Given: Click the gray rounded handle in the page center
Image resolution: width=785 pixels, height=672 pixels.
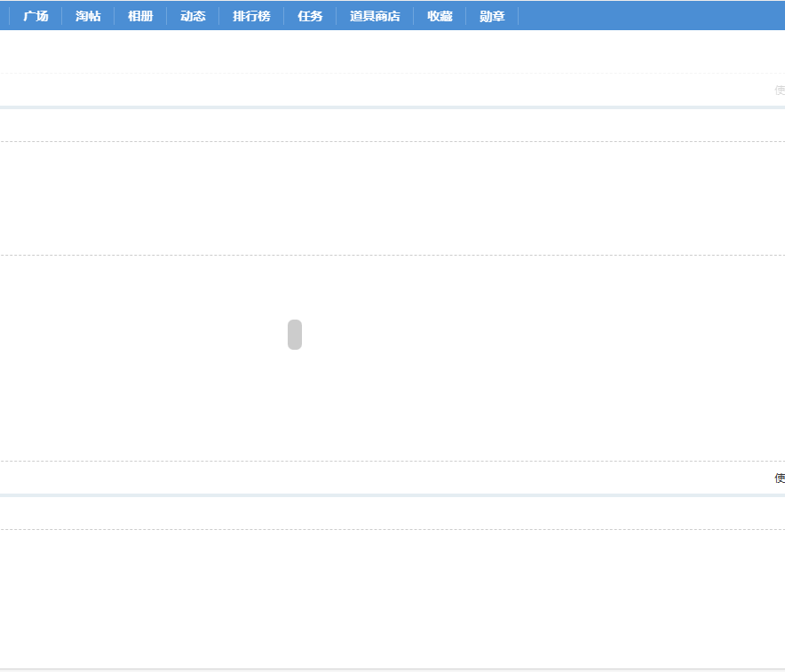Looking at the screenshot, I should (x=295, y=335).
